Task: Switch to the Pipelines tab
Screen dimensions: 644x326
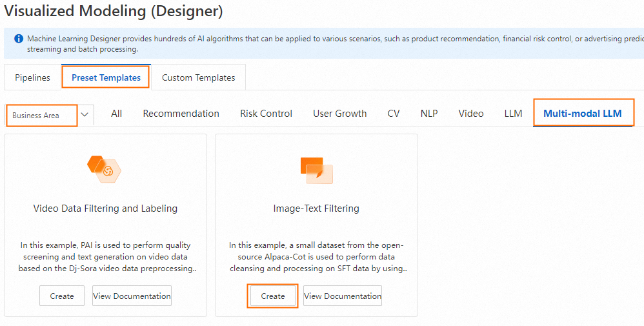Action: pyautogui.click(x=32, y=77)
